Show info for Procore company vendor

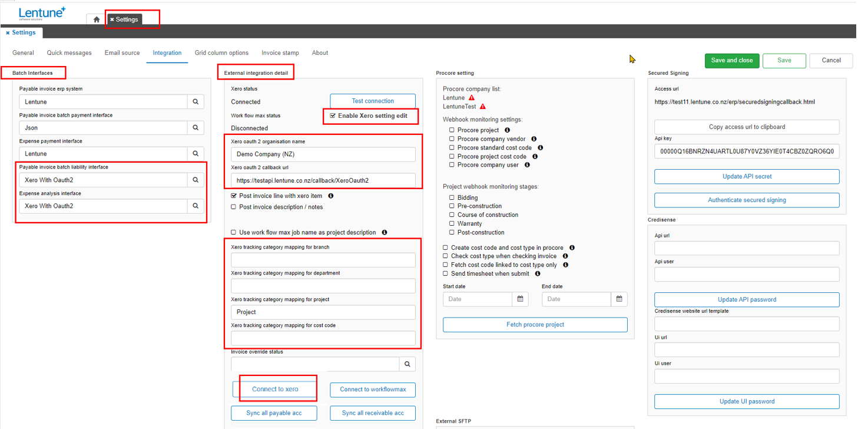(534, 139)
